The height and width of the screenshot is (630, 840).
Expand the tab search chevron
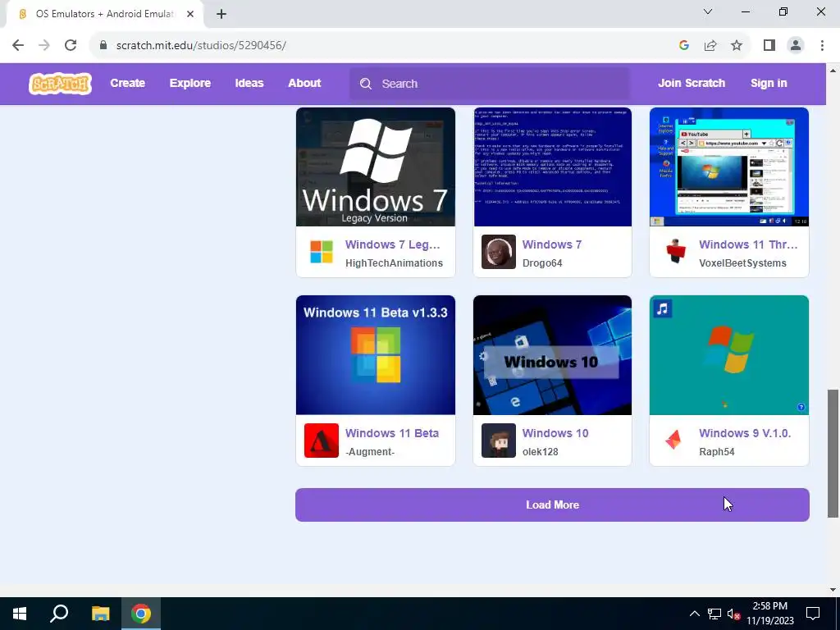tap(708, 11)
